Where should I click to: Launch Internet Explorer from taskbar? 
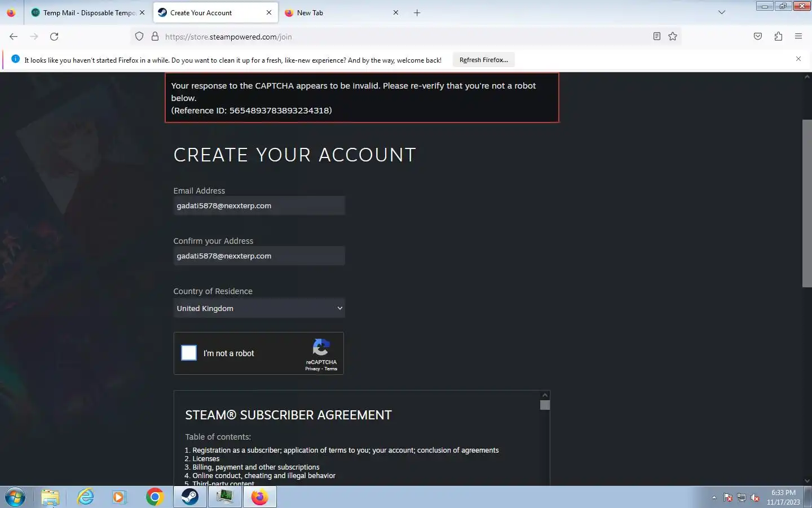(x=85, y=497)
